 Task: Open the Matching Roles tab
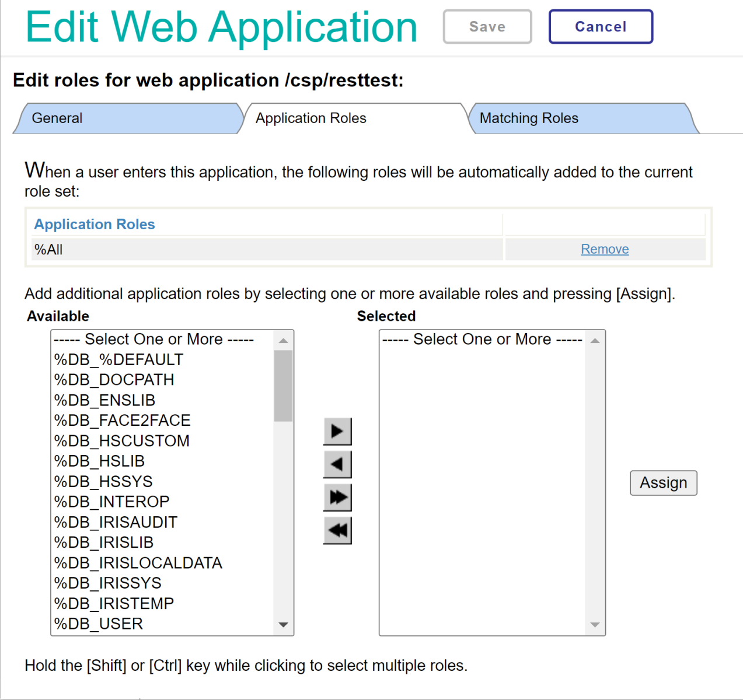tap(529, 118)
